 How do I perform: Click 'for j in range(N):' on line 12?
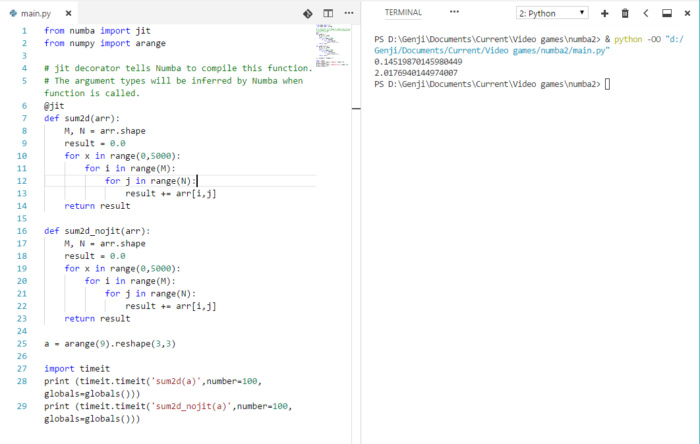click(x=150, y=181)
